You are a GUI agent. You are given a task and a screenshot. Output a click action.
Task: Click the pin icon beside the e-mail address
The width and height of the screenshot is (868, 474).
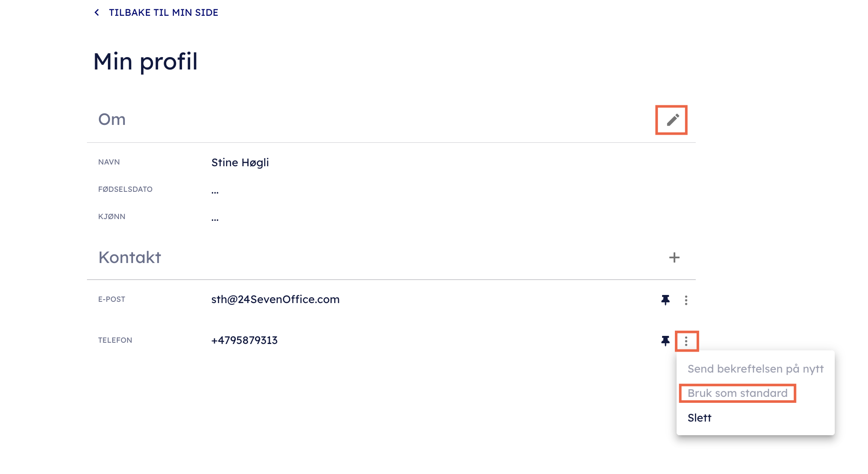[x=665, y=300]
